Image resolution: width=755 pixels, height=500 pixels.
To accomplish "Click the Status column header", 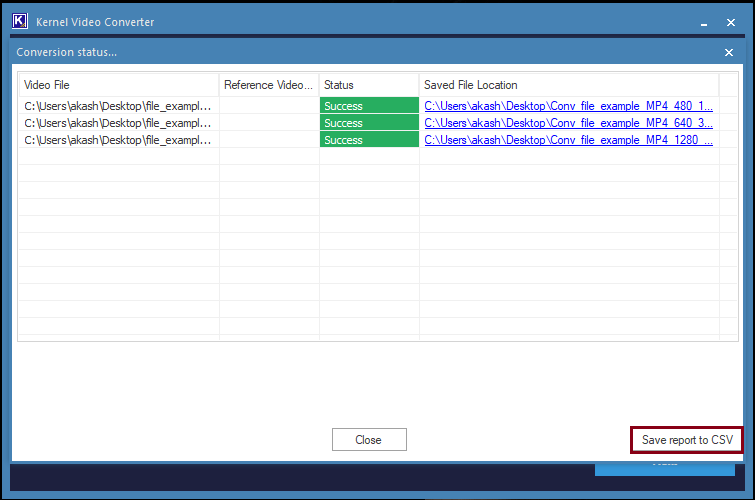I will click(369, 85).
